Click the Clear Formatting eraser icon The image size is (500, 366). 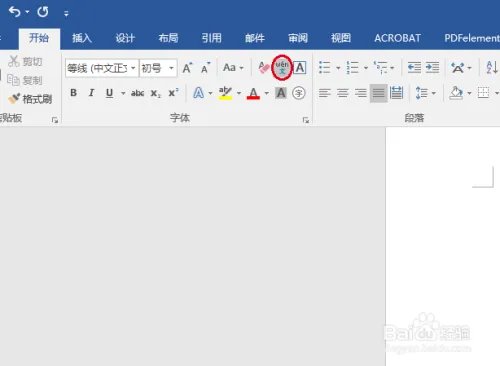(x=264, y=68)
